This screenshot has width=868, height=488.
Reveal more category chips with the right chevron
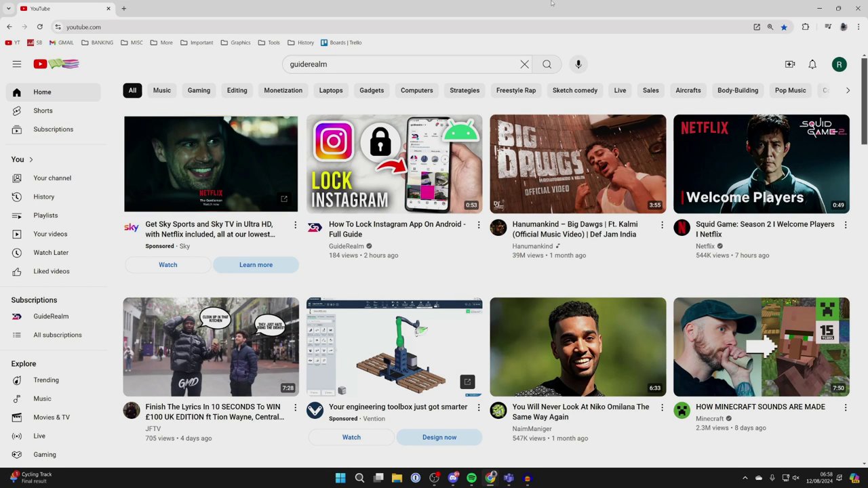848,90
